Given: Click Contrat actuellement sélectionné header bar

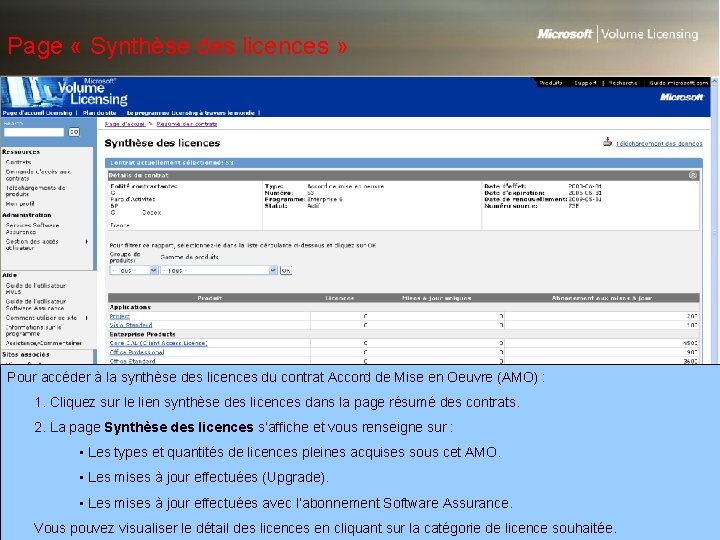Looking at the screenshot, I should [404, 163].
